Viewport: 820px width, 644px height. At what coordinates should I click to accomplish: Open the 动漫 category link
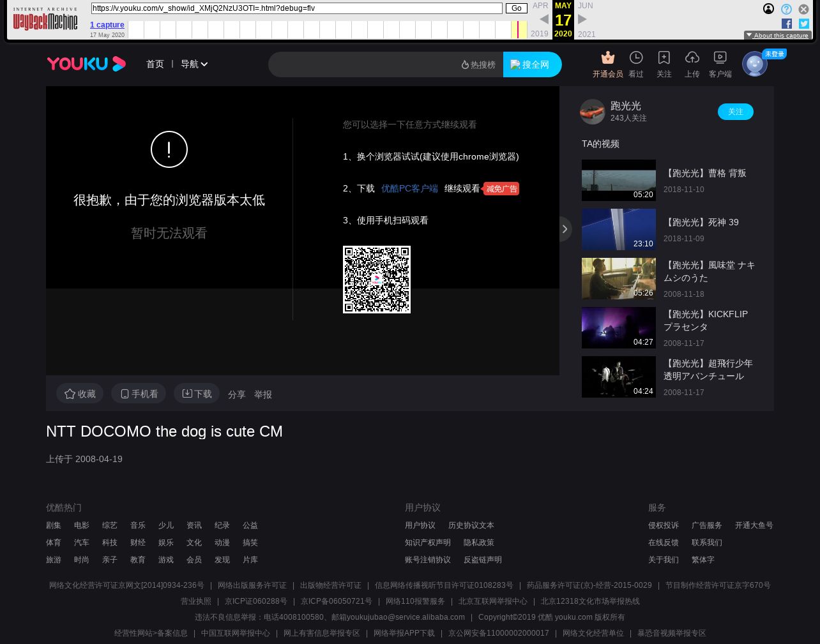tap(222, 543)
